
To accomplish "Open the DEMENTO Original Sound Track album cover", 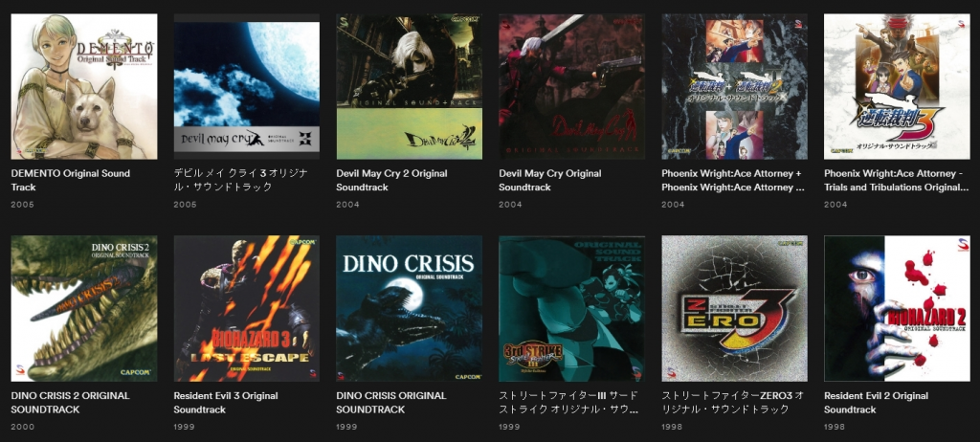I will coord(84,86).
